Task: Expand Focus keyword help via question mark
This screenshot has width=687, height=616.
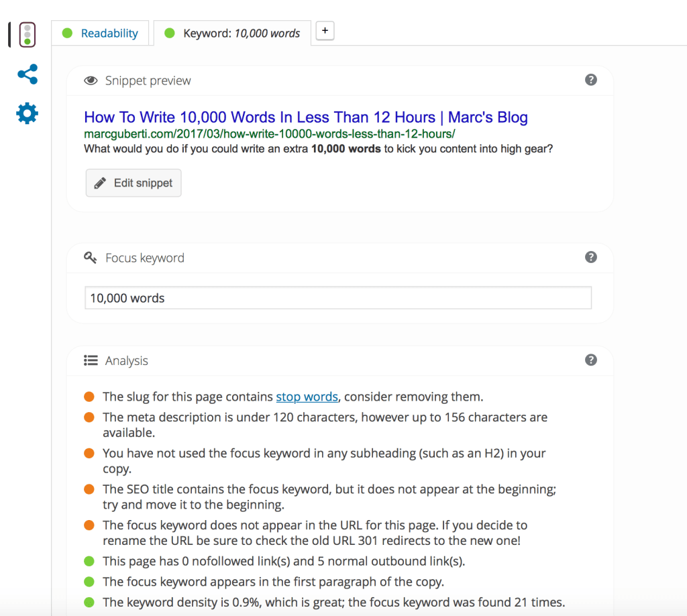Action: (591, 257)
